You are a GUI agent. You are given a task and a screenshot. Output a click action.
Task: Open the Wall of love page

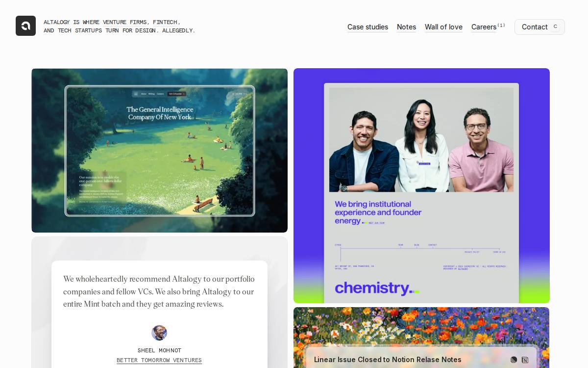(x=443, y=27)
